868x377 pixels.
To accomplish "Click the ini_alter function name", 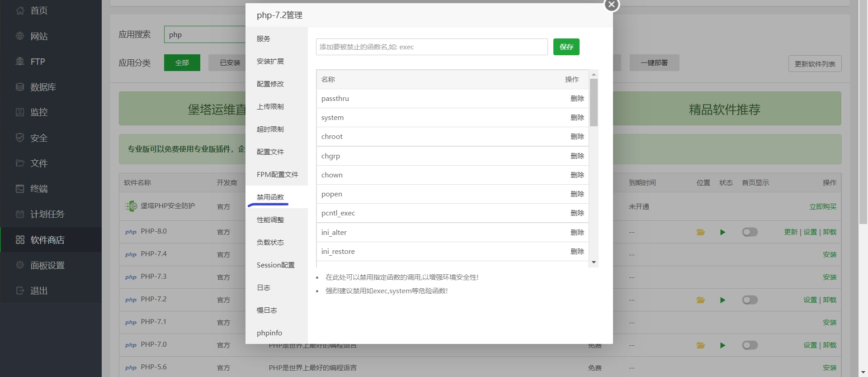I will 334,232.
